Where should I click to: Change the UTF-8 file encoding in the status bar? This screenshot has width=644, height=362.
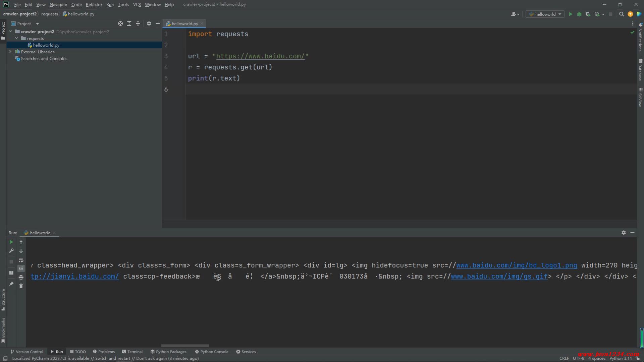click(x=579, y=358)
